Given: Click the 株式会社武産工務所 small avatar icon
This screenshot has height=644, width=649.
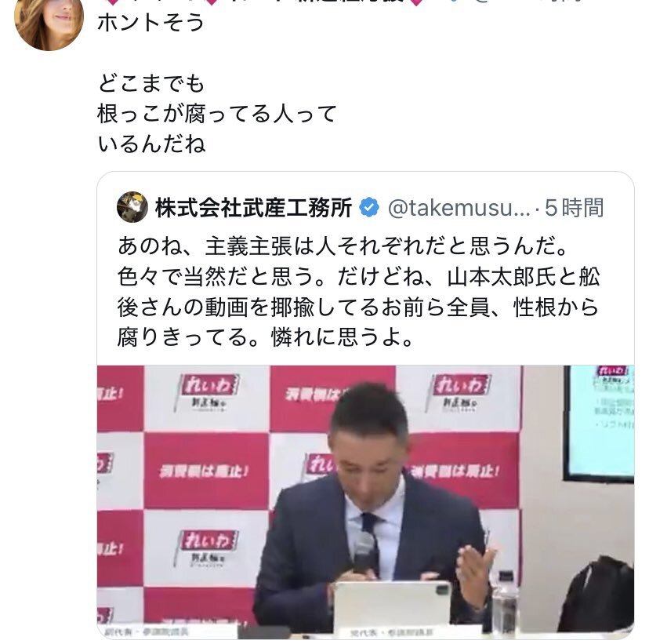Looking at the screenshot, I should coord(132,207).
